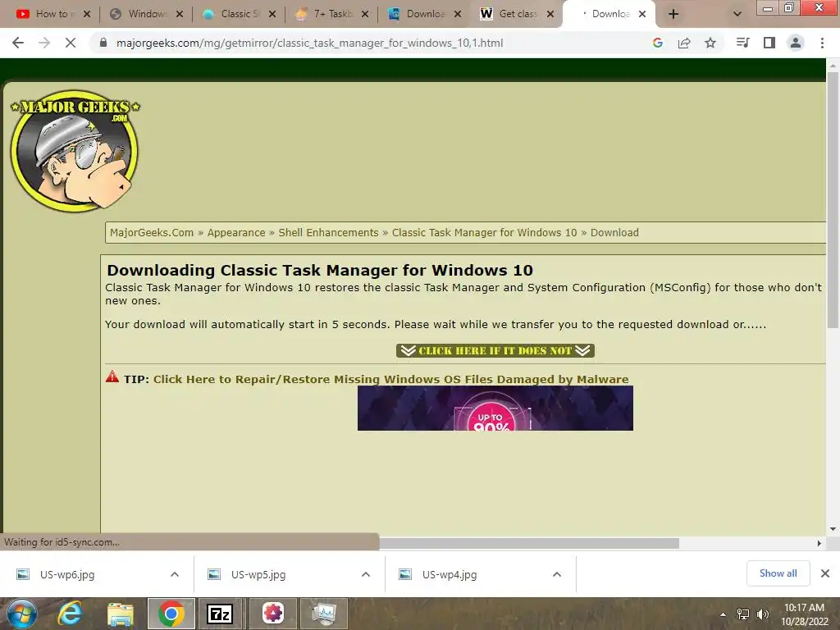Open Google icon in address bar
The image size is (840, 630).
(658, 43)
